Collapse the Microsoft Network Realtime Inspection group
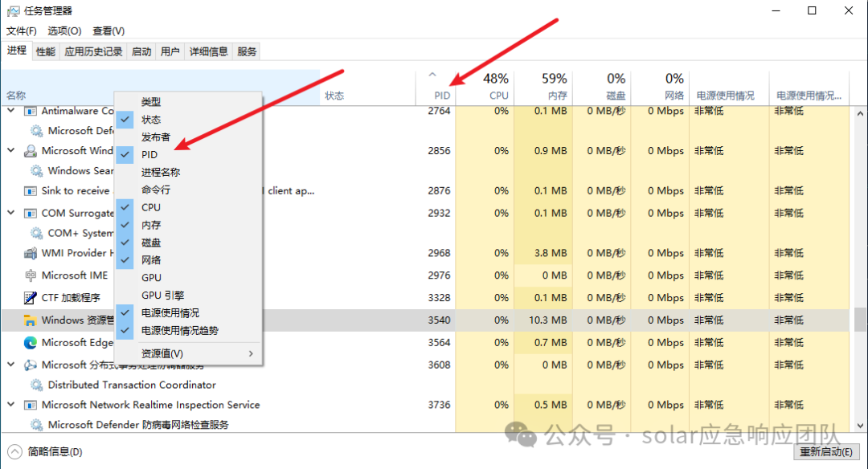This screenshot has width=868, height=469. click(11, 404)
